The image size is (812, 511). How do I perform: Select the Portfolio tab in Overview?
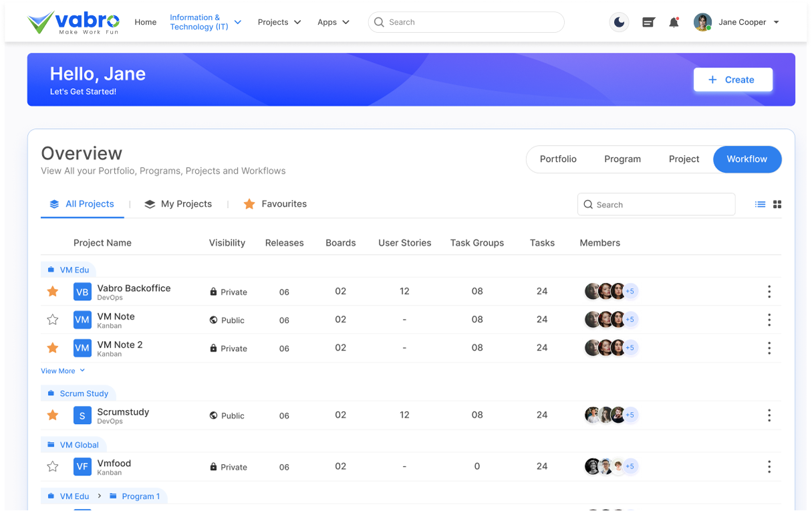point(558,159)
